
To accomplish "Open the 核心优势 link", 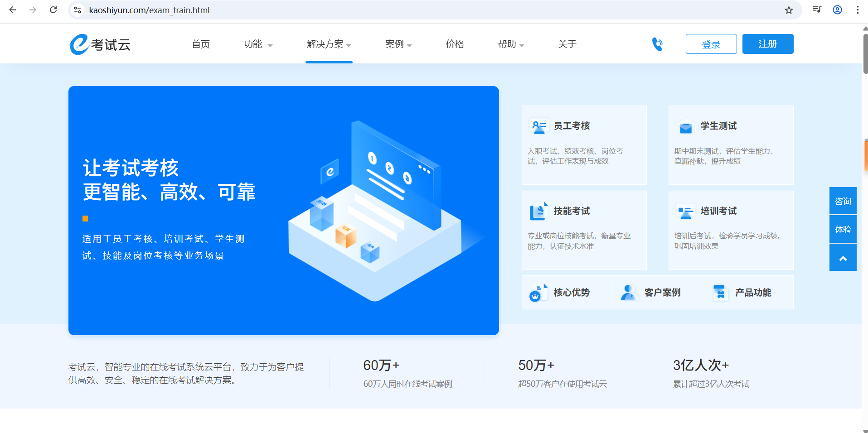I will point(572,293).
